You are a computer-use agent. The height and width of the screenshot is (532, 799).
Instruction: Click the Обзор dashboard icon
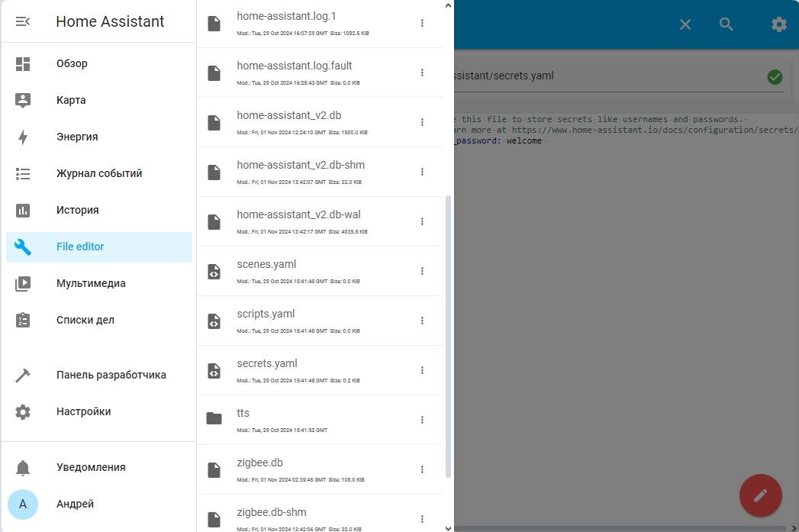coord(23,63)
